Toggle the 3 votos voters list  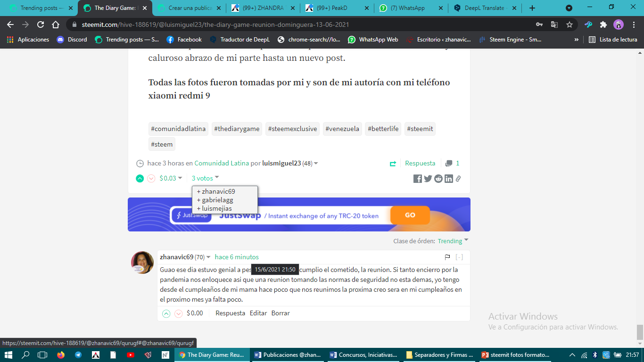[x=205, y=178]
